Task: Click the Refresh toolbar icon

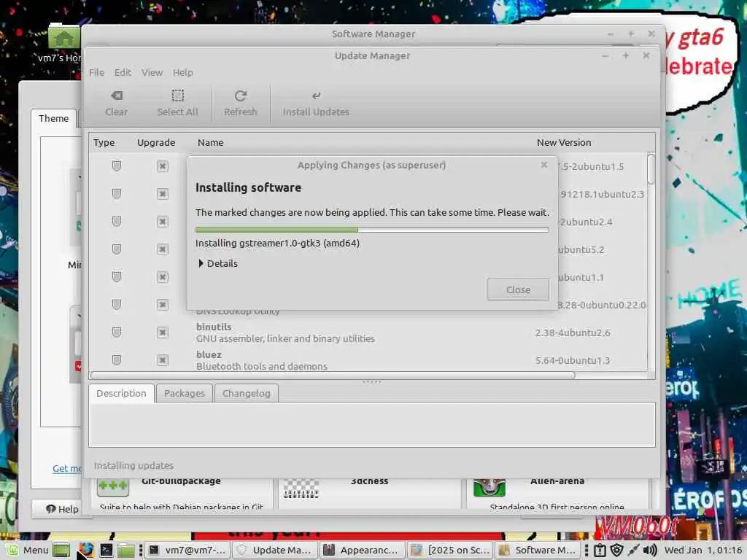Action: 240,104
